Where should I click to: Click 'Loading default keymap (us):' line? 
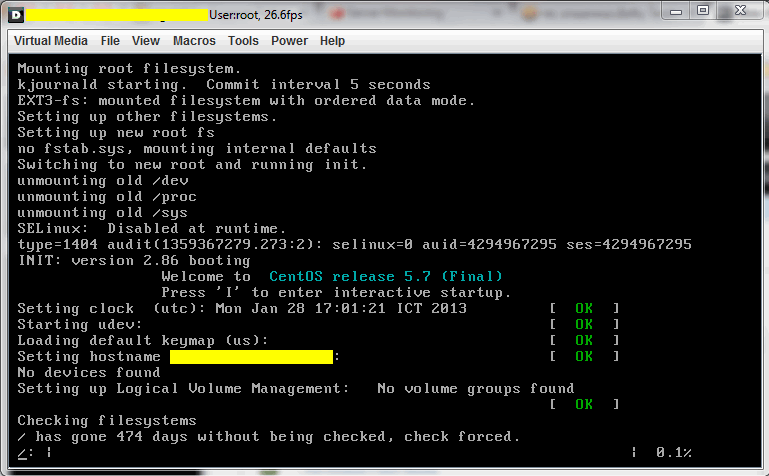point(143,341)
